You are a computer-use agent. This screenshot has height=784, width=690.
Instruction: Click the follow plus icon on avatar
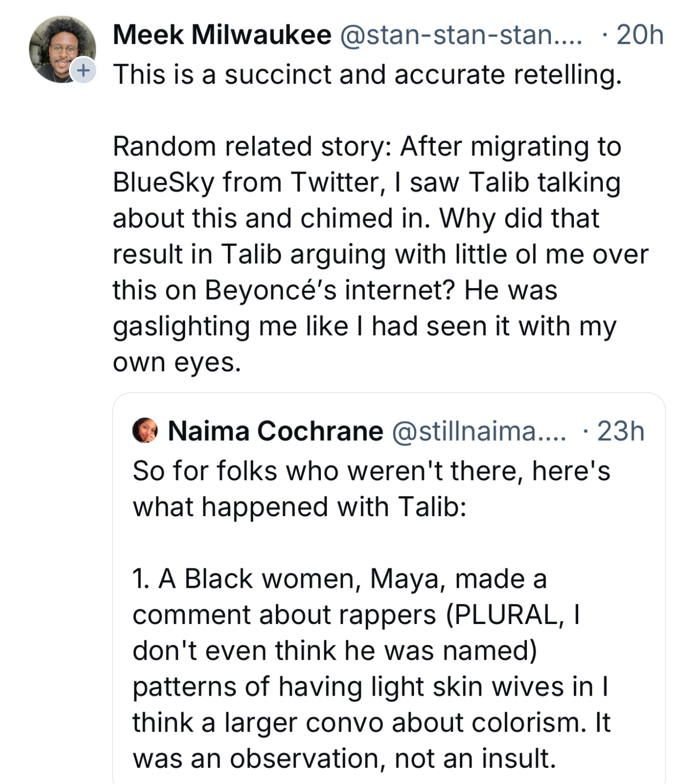[83, 70]
